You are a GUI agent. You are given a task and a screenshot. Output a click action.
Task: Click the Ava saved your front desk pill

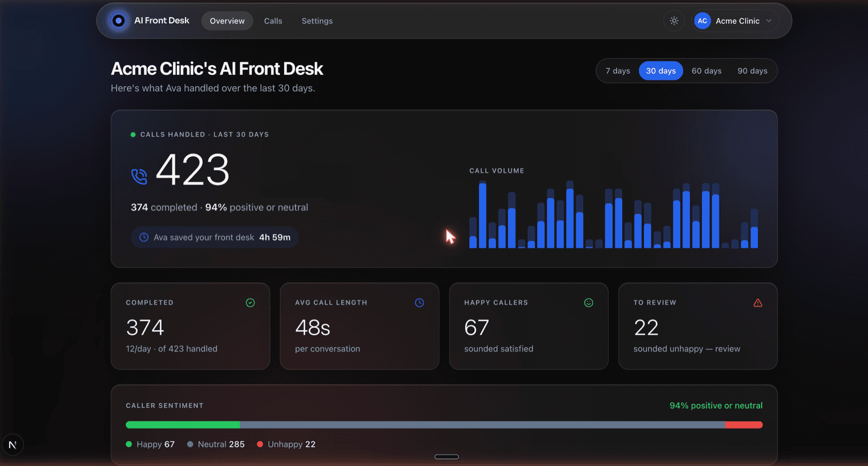tap(215, 237)
